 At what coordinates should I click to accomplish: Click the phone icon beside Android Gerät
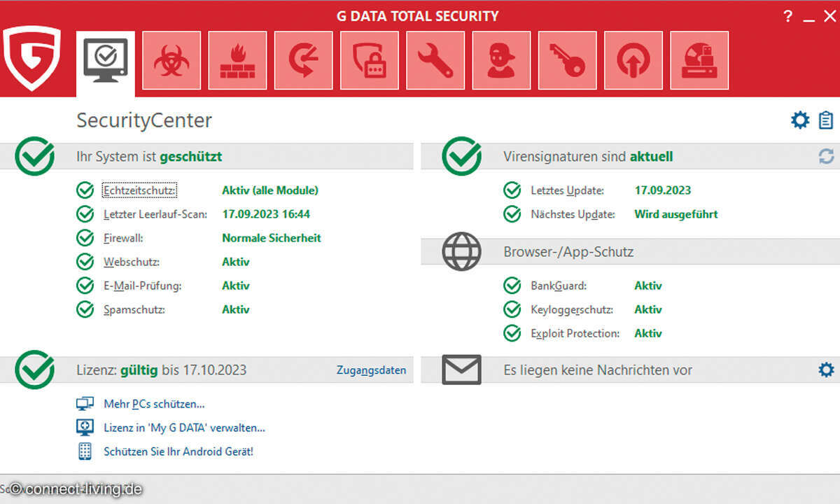[85, 451]
